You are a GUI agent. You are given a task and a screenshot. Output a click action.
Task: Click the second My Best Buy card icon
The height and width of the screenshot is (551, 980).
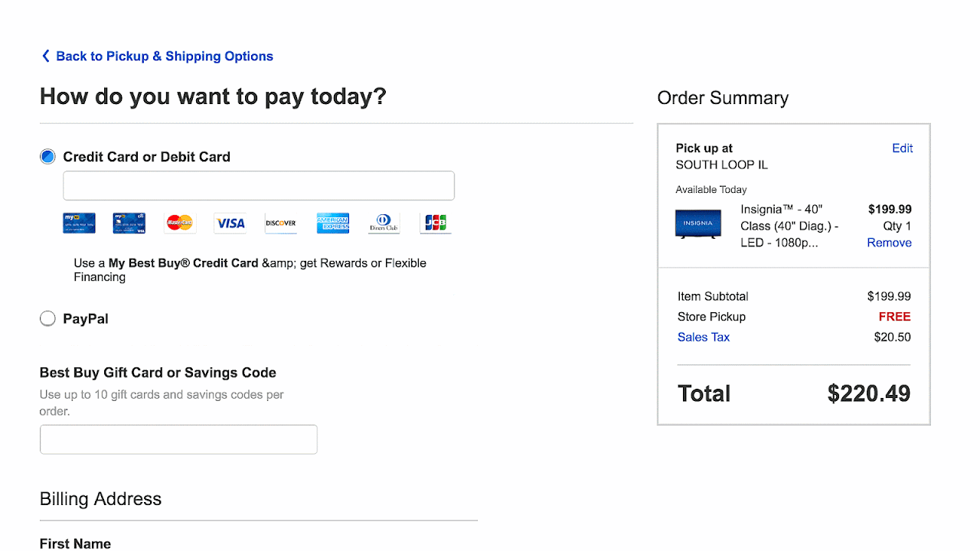click(x=129, y=223)
